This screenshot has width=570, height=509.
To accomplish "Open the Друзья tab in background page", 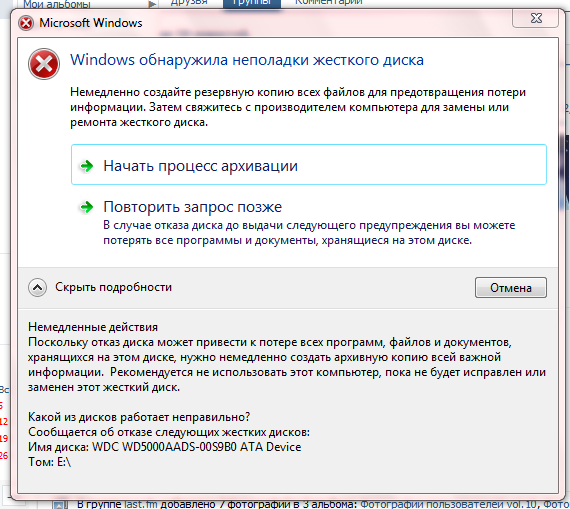I will point(189,3).
